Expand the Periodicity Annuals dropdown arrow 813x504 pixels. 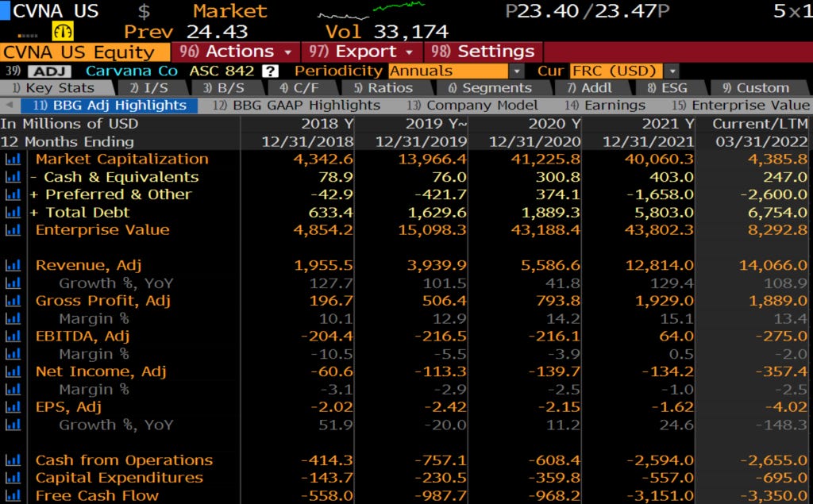coord(516,71)
